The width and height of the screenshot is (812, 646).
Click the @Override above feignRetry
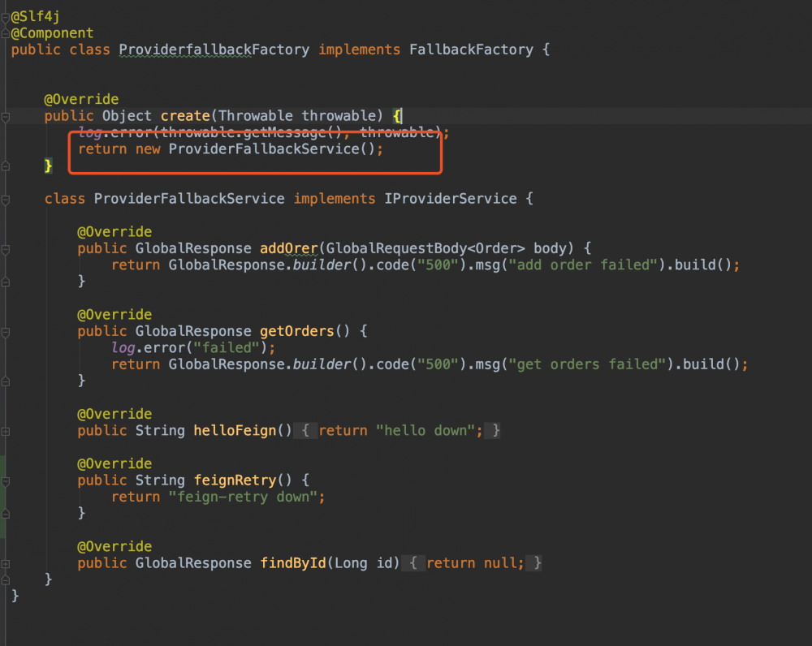114,463
